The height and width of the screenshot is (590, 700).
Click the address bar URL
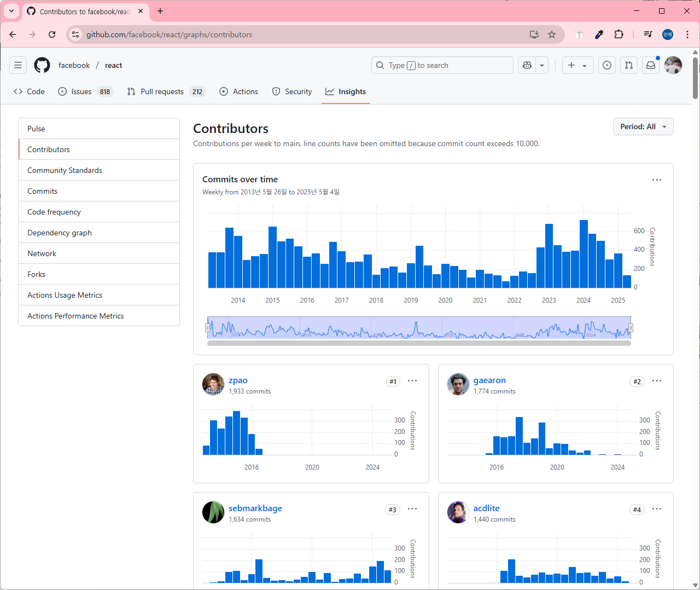[x=169, y=34]
